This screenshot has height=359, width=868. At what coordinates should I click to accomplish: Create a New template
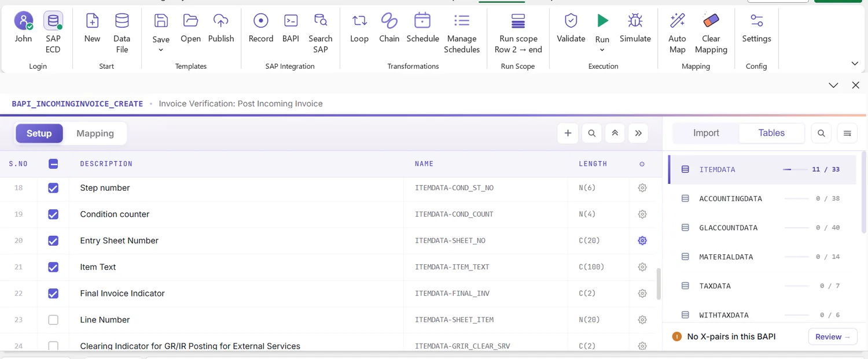(92, 28)
